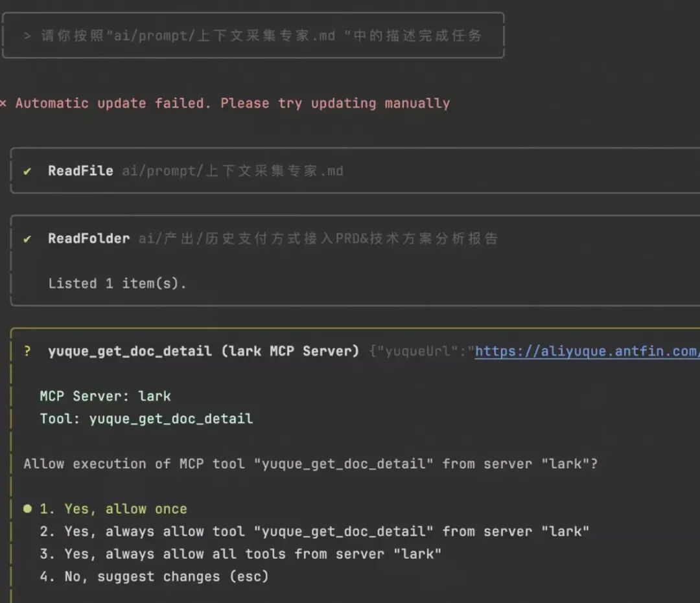Click the "Tool: yuque_get_doc_detail" line

(x=146, y=418)
